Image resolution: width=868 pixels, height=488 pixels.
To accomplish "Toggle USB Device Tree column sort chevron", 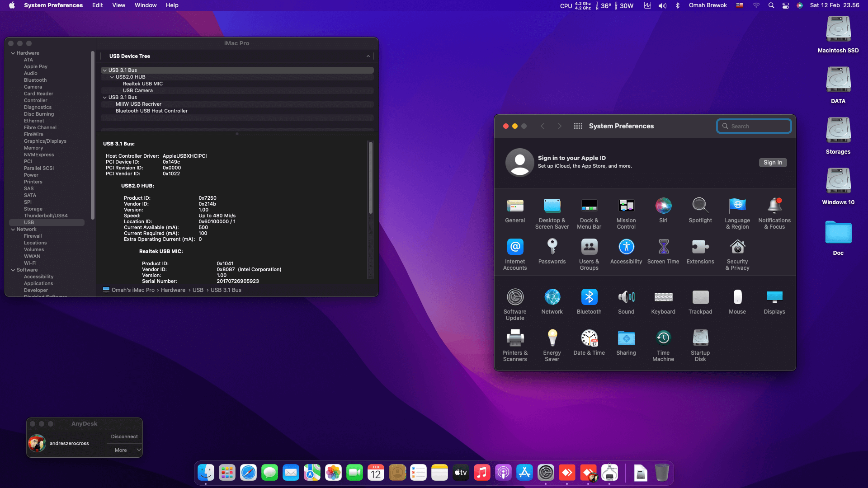I will 368,56.
